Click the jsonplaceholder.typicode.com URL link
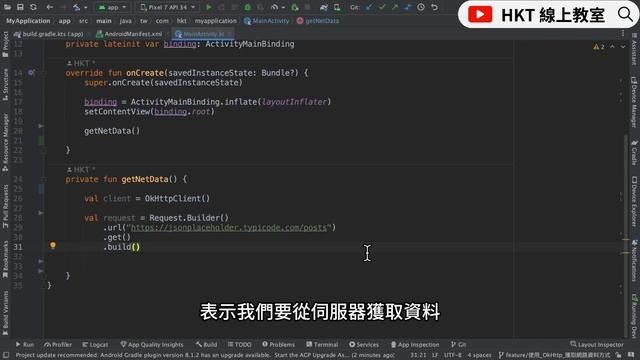This screenshot has width=640, height=360. [229, 227]
